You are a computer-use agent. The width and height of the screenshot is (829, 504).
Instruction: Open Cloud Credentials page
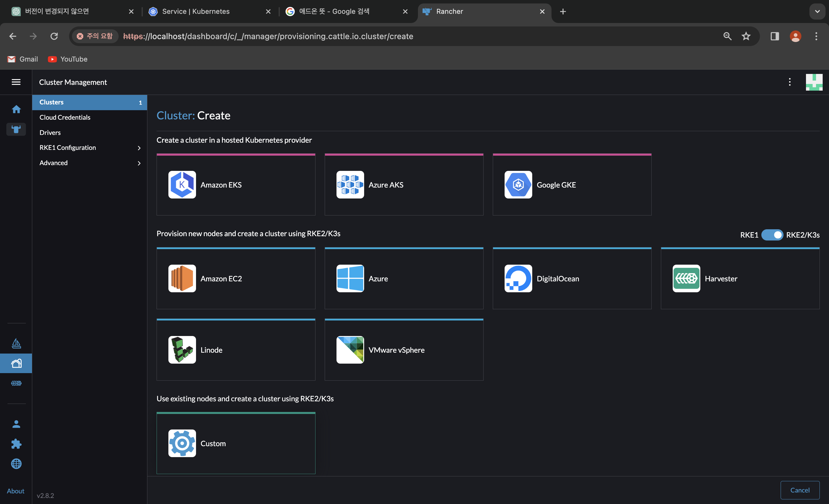(x=90, y=117)
